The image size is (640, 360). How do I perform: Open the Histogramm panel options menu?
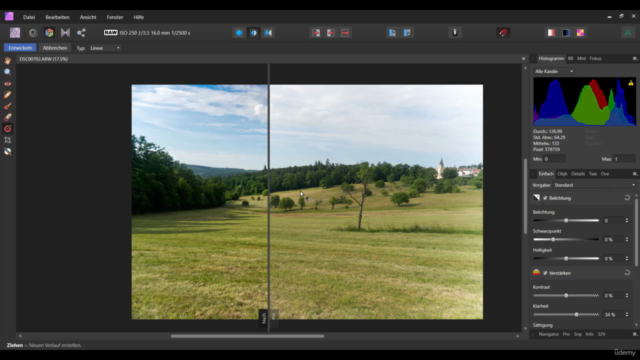(635, 59)
